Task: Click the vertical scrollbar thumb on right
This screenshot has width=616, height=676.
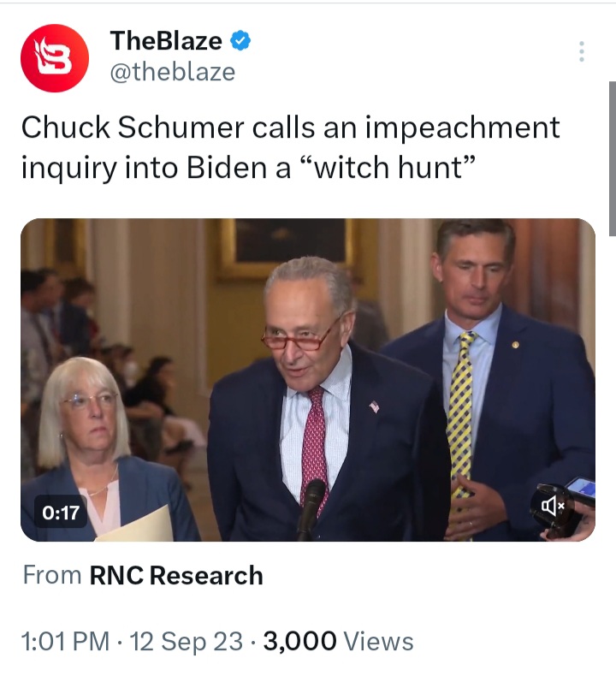Action: [612, 158]
